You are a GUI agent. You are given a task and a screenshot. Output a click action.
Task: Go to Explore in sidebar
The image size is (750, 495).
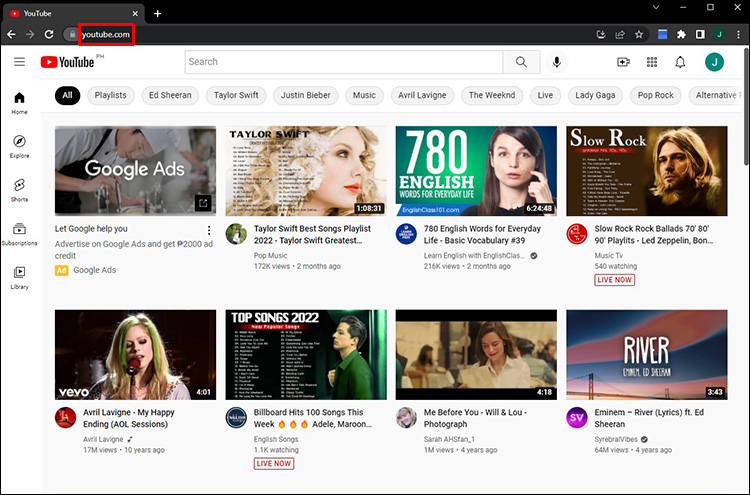(19, 146)
